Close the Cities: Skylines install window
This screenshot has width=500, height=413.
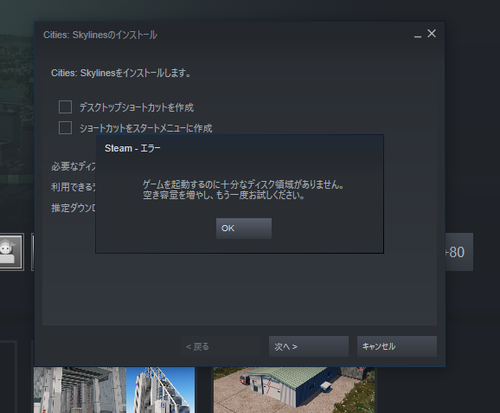(432, 33)
